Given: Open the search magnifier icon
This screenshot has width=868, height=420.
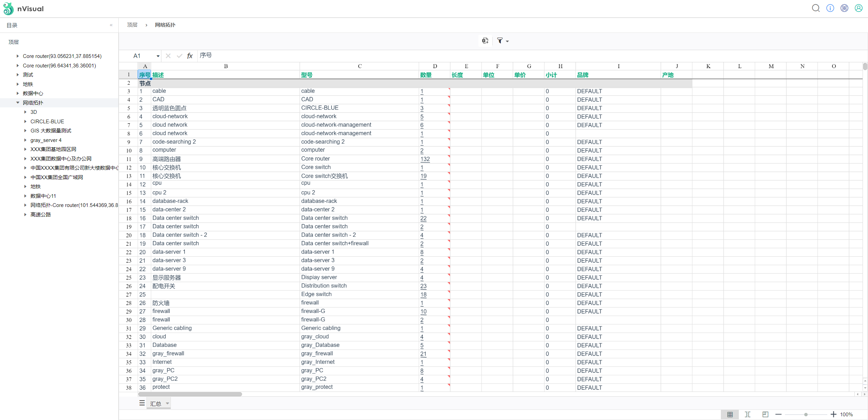Looking at the screenshot, I should point(816,8).
